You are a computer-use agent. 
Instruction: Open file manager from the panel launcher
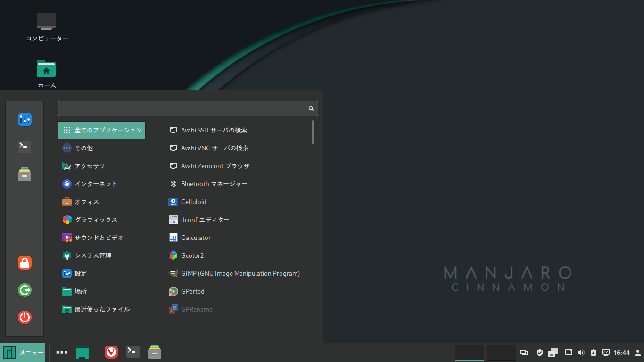coord(155,352)
